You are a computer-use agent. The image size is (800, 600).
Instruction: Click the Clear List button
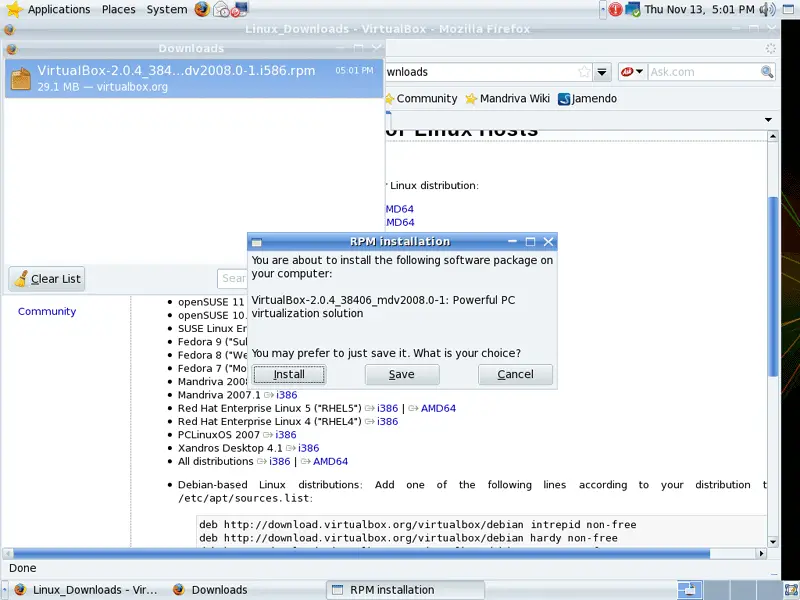coord(47,279)
